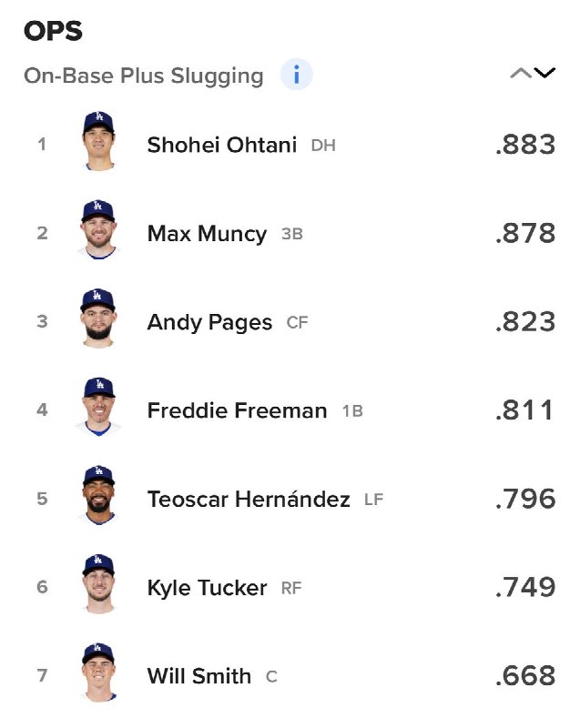Click the OPS section heading
The height and width of the screenshot is (728, 580).
53,31
